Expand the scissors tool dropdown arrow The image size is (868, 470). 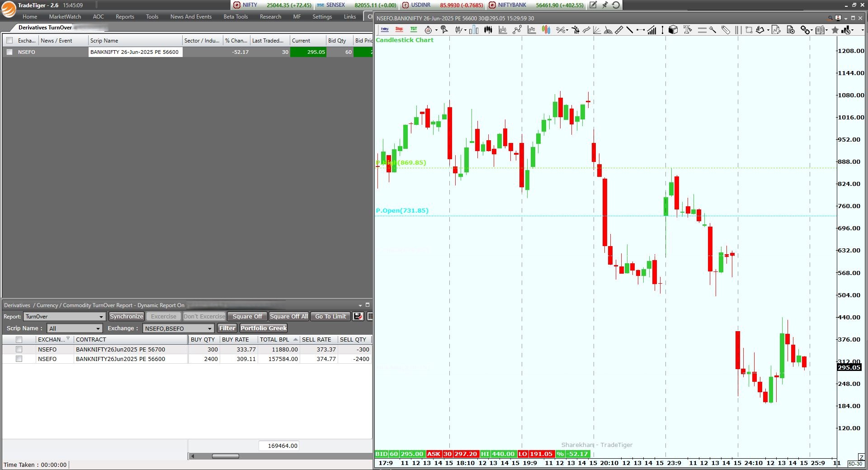567,30
